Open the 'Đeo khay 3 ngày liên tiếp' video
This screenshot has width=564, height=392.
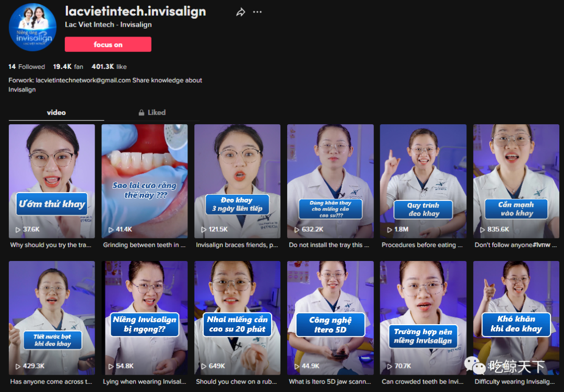238,181
